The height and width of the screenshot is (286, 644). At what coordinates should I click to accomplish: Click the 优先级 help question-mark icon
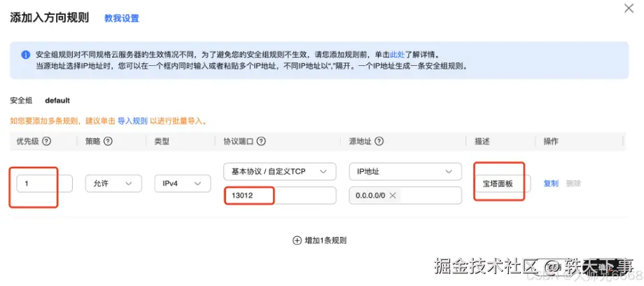[x=47, y=142]
